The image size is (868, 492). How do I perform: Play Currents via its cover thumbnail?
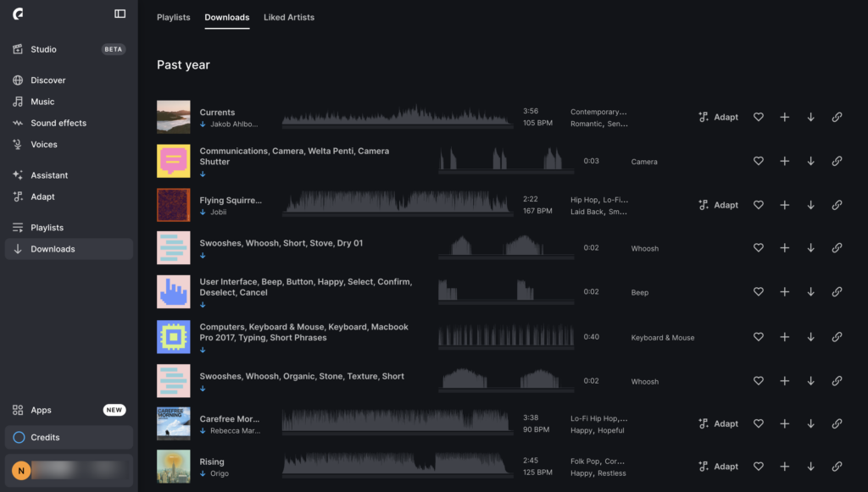pyautogui.click(x=173, y=117)
